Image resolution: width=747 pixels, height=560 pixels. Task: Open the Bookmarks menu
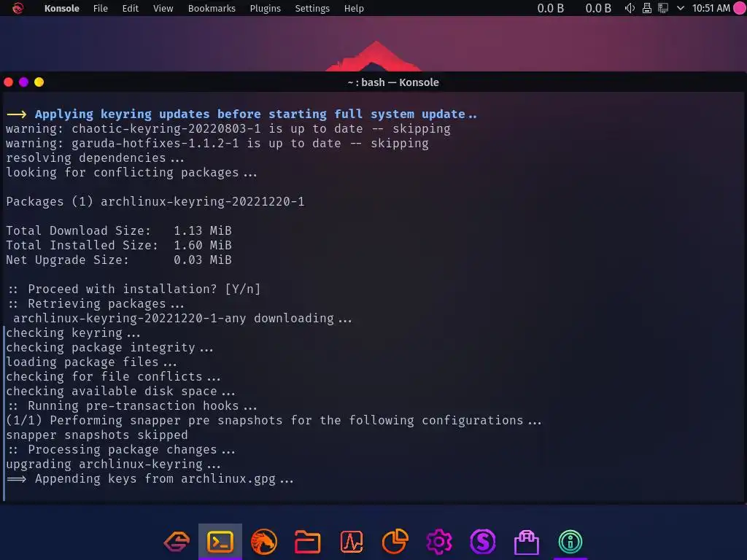click(x=212, y=8)
